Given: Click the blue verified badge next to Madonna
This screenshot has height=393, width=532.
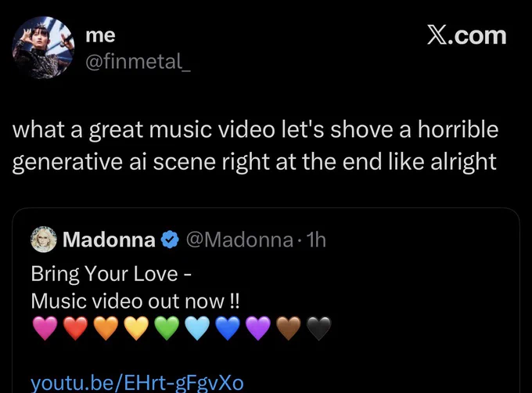Looking at the screenshot, I should pyautogui.click(x=170, y=240).
